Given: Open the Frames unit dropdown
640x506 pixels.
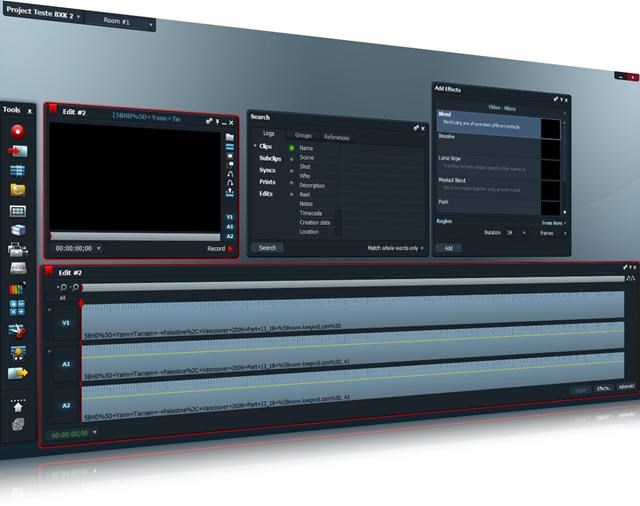Looking at the screenshot, I should (565, 232).
